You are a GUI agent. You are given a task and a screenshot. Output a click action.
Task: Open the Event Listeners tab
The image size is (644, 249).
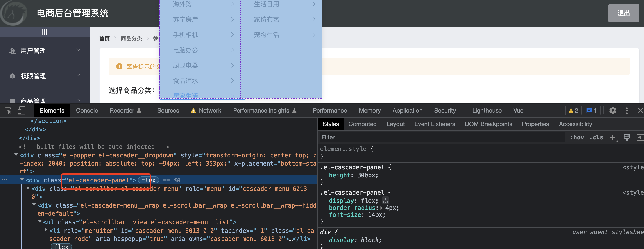point(435,124)
